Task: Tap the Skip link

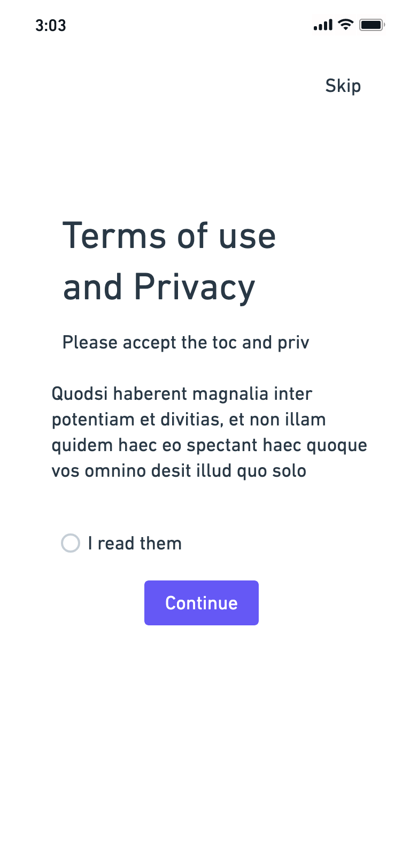Action: pyautogui.click(x=343, y=86)
